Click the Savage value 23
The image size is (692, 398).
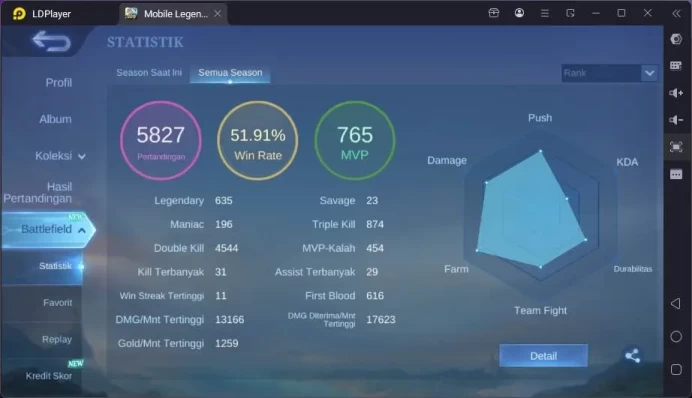372,200
